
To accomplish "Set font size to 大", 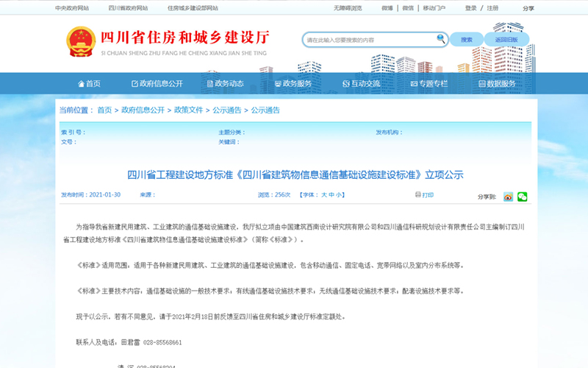I will [x=324, y=195].
